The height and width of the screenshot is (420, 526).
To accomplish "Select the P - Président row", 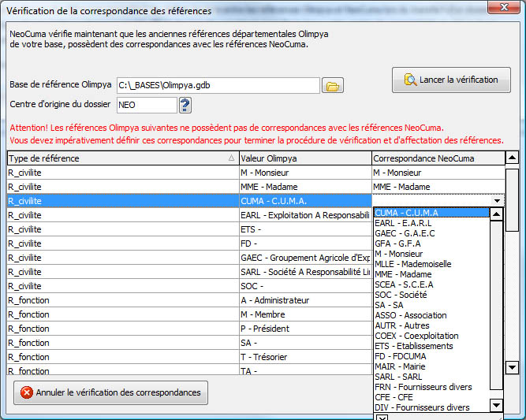I will 305,329.
